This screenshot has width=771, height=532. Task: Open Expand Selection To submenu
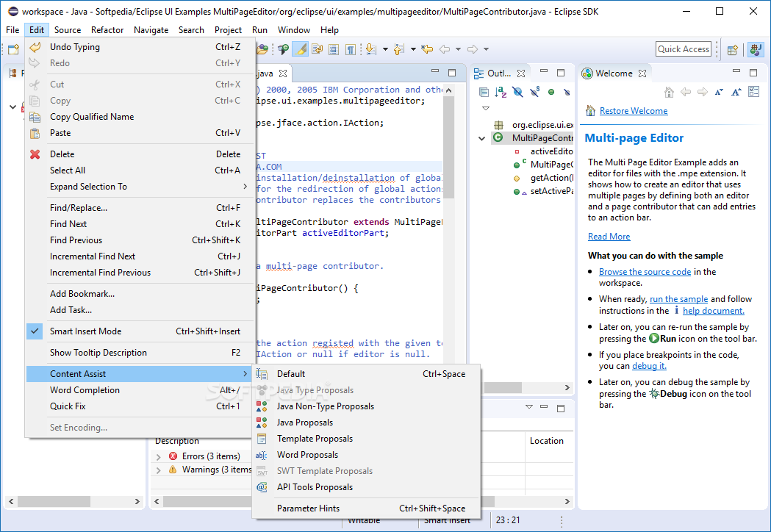click(x=140, y=187)
